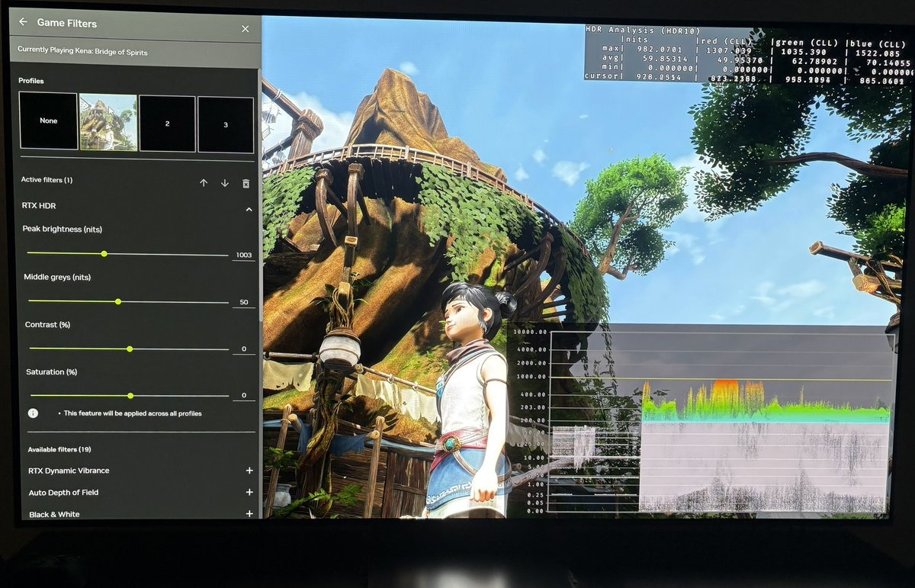
Task: Add the Black & White filter
Action: point(249,514)
